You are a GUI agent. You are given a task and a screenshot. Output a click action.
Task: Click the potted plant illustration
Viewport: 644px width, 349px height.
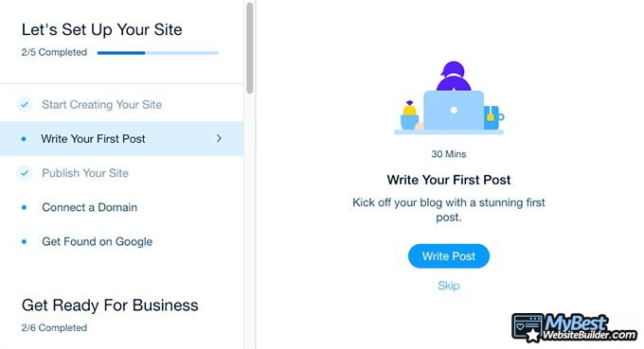[409, 114]
